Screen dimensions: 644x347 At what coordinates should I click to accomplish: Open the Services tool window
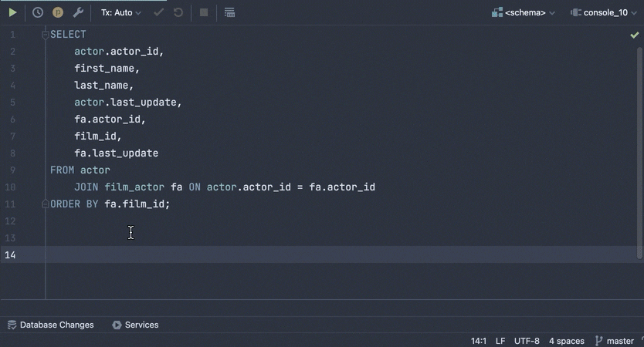[x=135, y=325]
